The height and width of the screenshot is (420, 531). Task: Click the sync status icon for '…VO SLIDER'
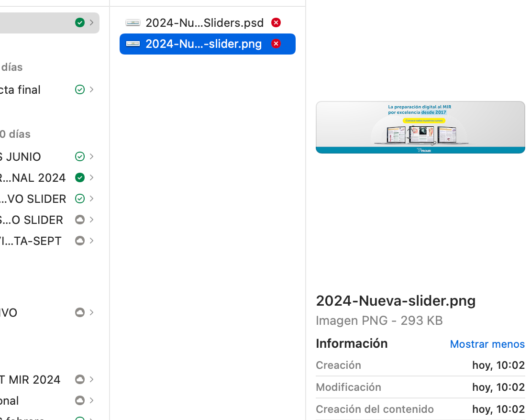79,199
